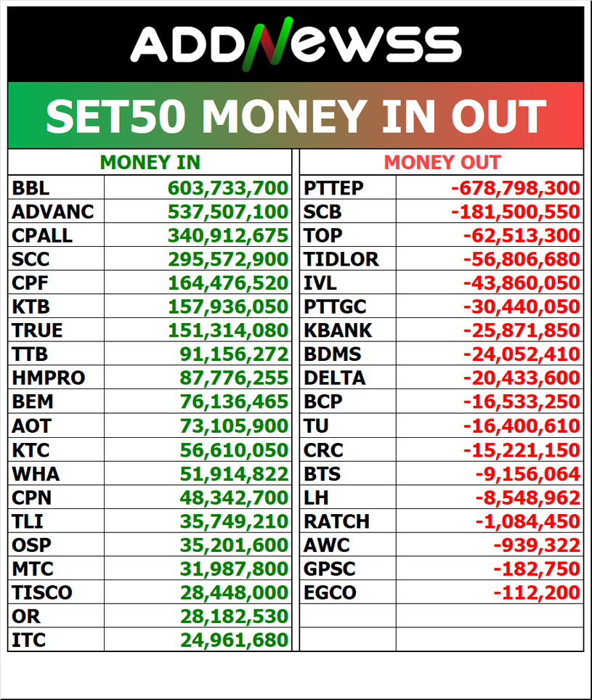This screenshot has width=592, height=700.
Task: Click the DELTA ticker cell
Action: click(335, 378)
